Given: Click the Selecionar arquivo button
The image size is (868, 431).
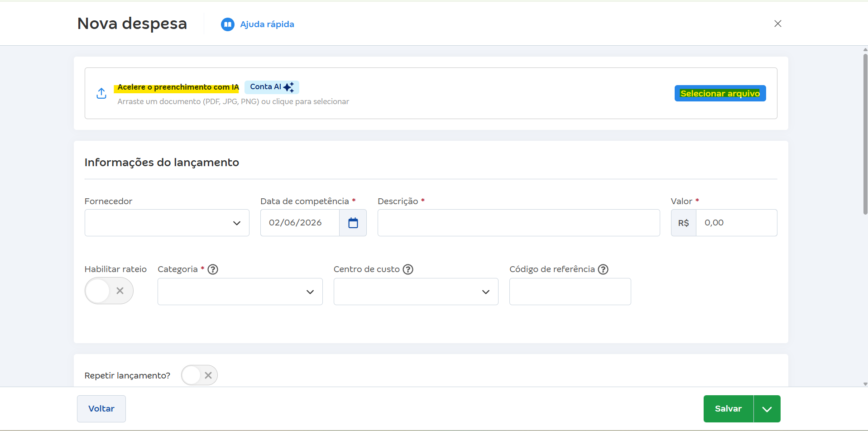Looking at the screenshot, I should [720, 93].
